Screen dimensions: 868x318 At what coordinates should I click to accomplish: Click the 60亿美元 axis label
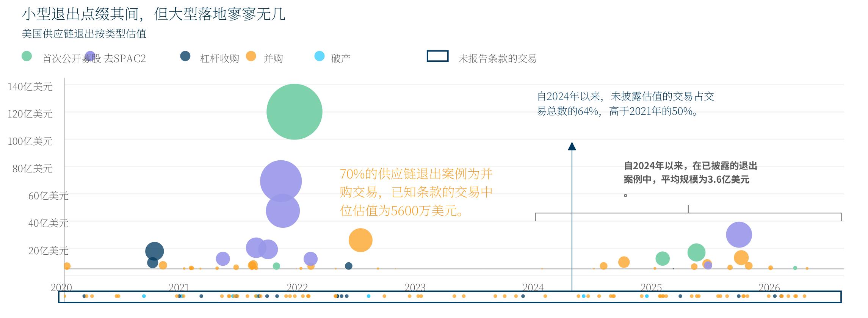(x=49, y=196)
